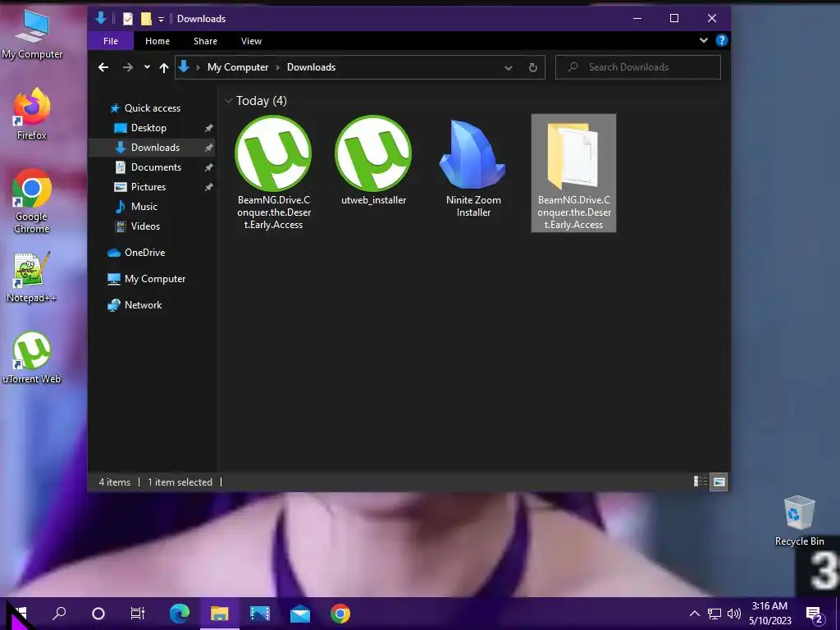This screenshot has height=630, width=840.
Task: Refresh the Downloads folder
Action: (532, 67)
